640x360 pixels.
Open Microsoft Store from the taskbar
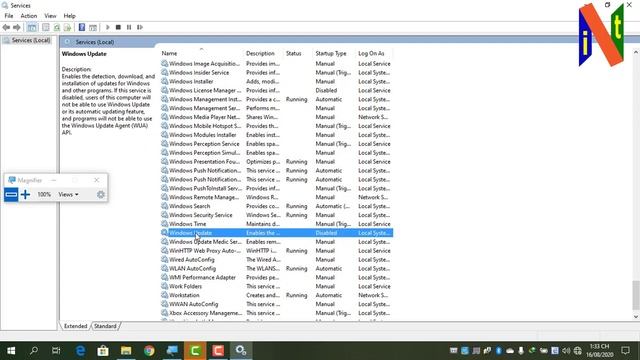(x=103, y=351)
